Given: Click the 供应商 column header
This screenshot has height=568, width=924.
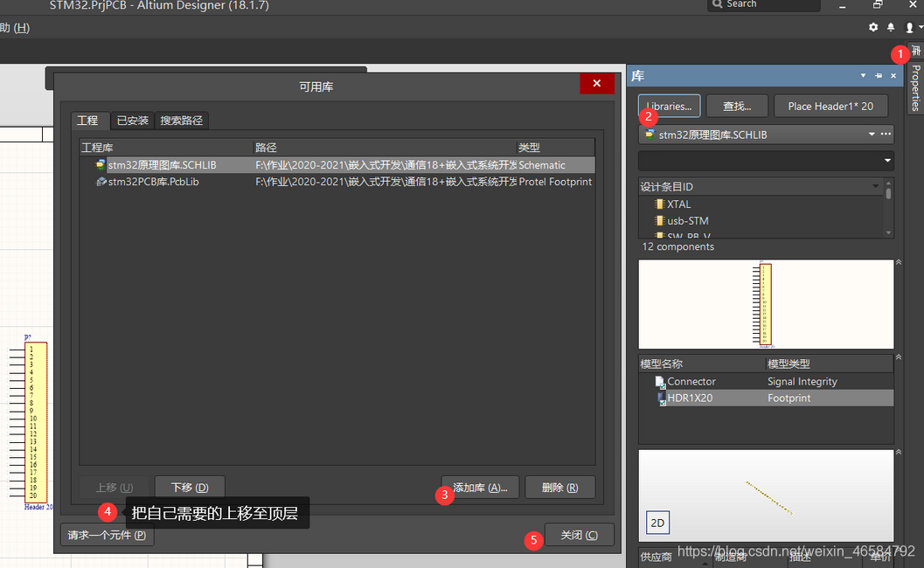Looking at the screenshot, I should click(x=676, y=557).
